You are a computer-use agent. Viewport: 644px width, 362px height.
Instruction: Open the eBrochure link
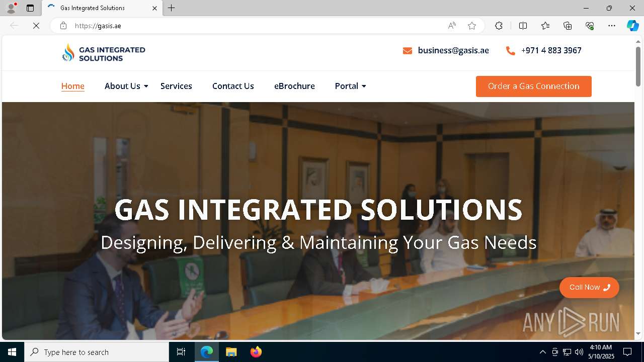294,86
